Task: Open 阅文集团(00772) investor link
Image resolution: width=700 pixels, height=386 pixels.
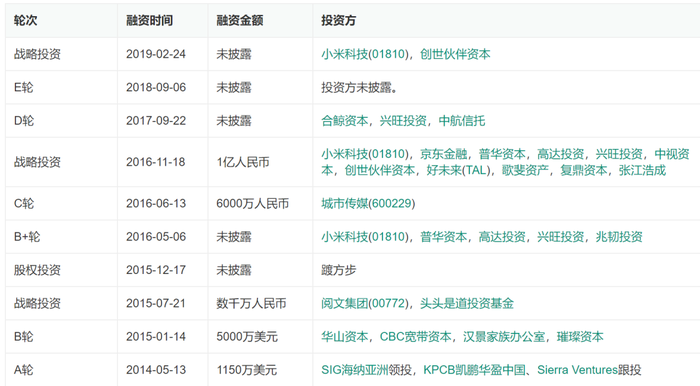Action: (x=365, y=303)
